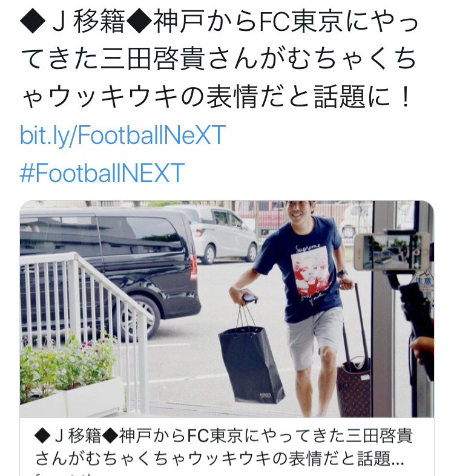Tap the #FootballNEXT hashtag

pyautogui.click(x=102, y=173)
